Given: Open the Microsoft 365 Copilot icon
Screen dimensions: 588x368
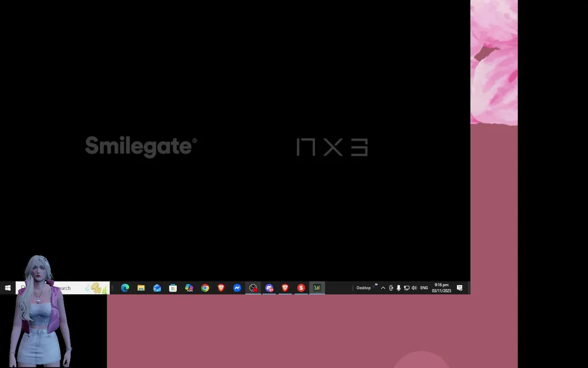Looking at the screenshot, I should click(x=189, y=288).
